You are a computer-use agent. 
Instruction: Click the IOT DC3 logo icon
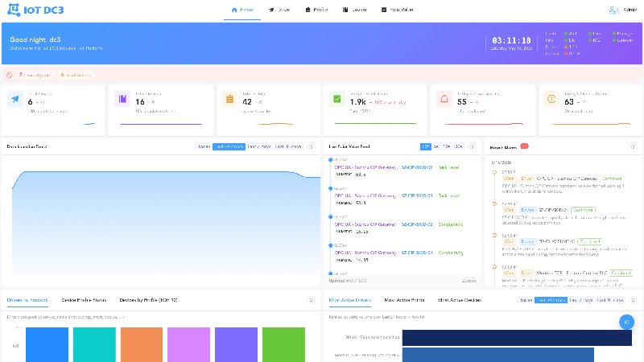pyautogui.click(x=14, y=10)
